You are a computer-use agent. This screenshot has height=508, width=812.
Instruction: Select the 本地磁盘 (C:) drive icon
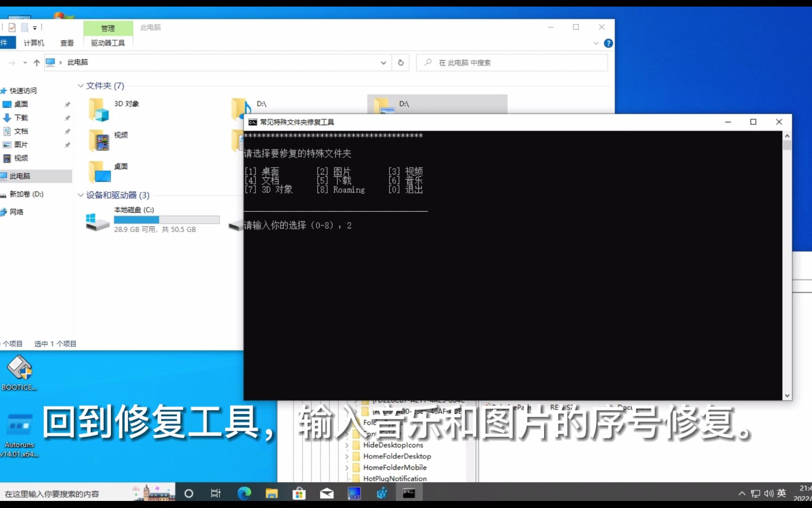click(97, 222)
